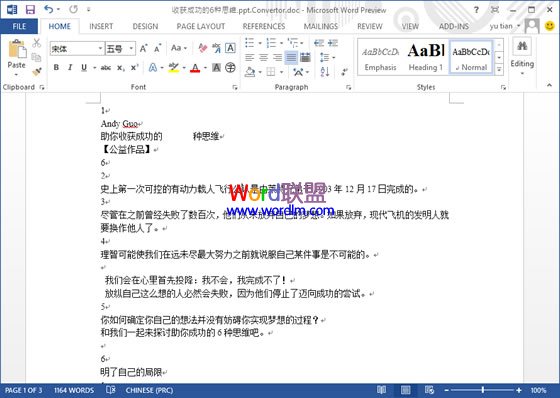The image size is (560, 398).
Task: Apply the Emphasis style
Action: 380,58
